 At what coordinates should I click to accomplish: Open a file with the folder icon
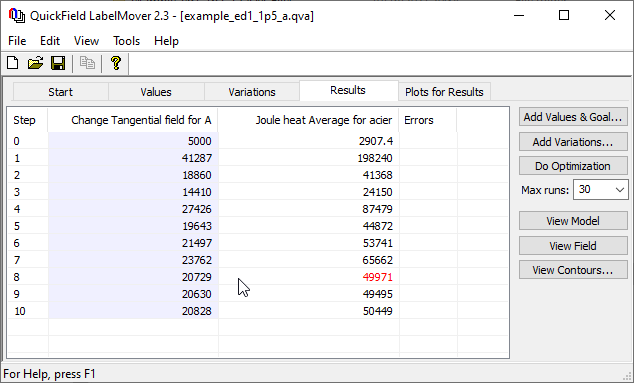35,63
